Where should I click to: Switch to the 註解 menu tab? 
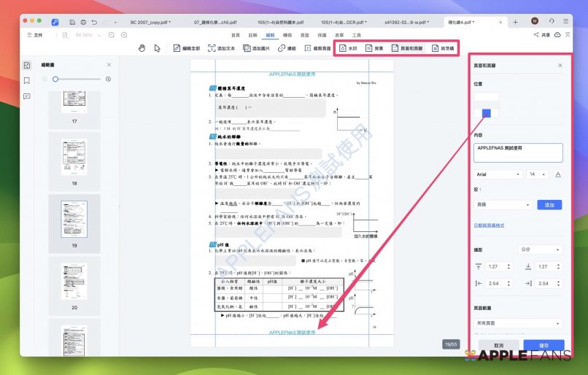click(x=252, y=34)
